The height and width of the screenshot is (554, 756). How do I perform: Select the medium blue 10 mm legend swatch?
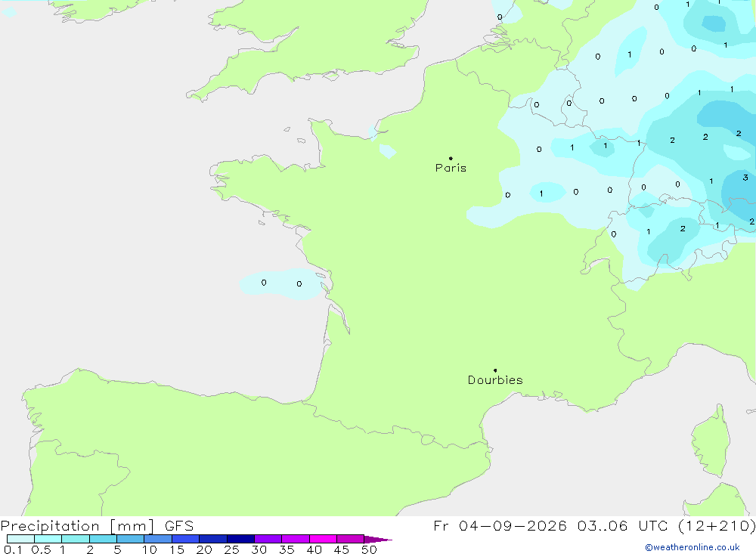pos(158,539)
